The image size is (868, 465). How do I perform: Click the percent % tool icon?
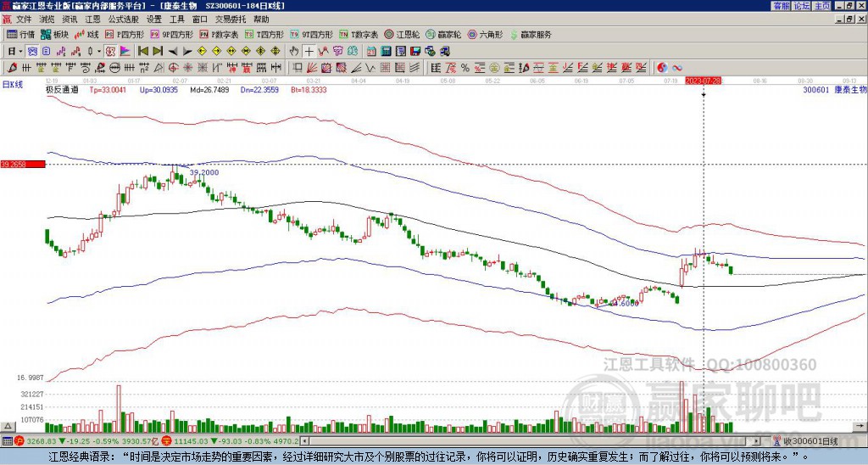point(465,68)
